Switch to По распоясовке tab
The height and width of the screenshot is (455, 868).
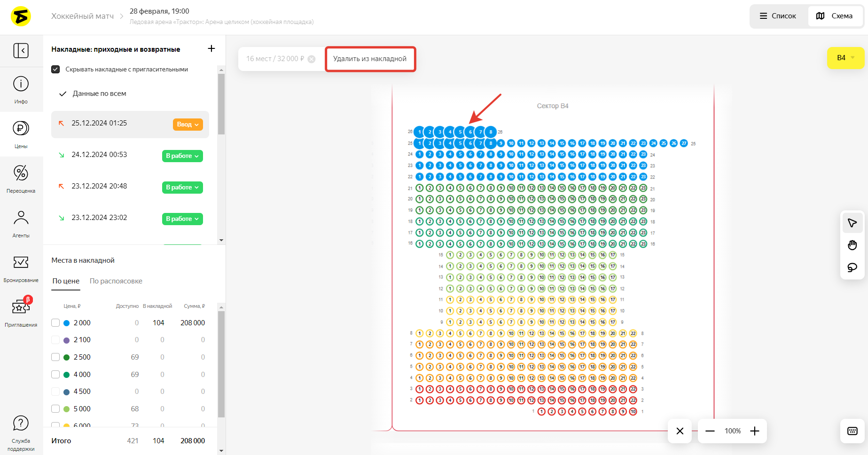[116, 281]
